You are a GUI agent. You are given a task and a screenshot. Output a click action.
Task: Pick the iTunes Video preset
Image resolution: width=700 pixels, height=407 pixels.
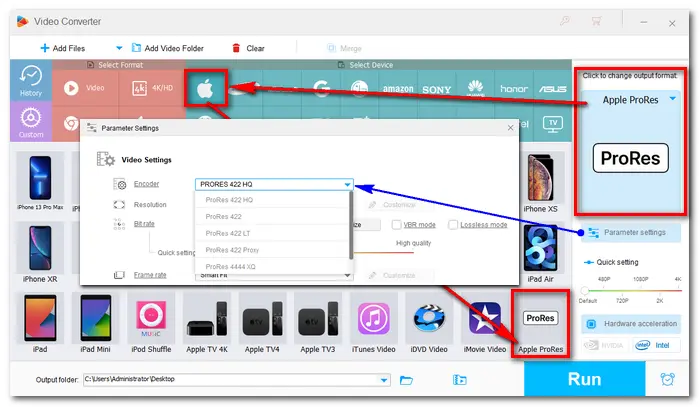click(374, 323)
